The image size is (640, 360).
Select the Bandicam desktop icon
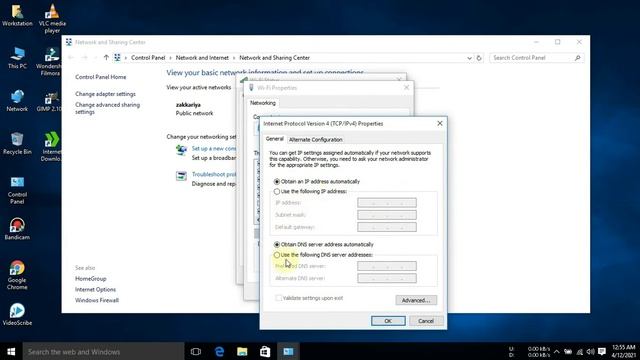[x=17, y=229]
